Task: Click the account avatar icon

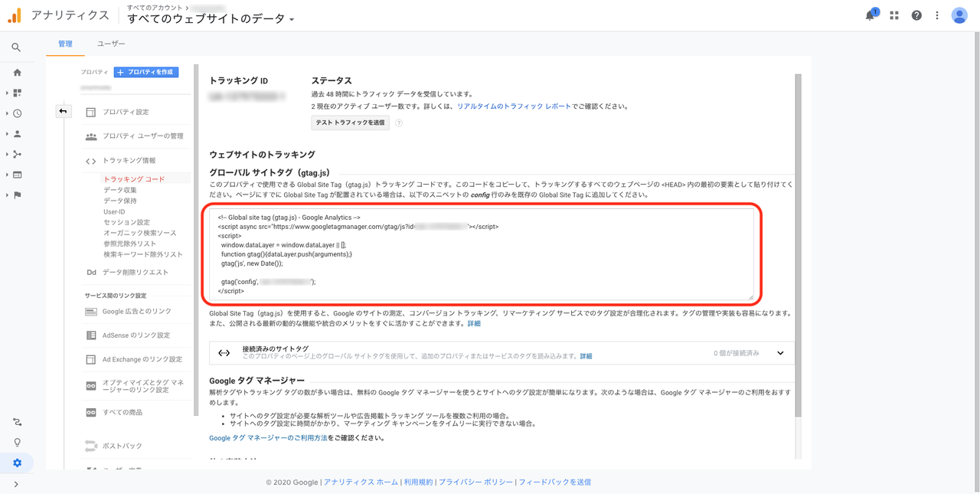Action: [959, 15]
